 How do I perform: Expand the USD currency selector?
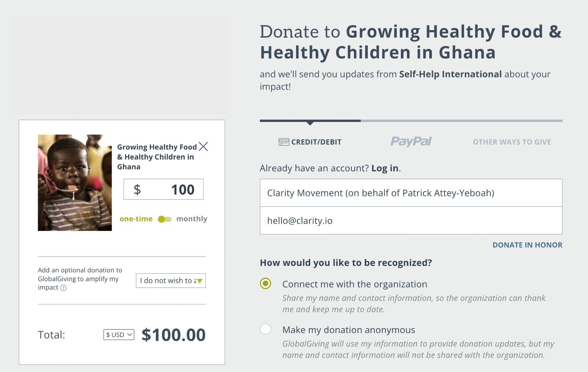click(119, 335)
